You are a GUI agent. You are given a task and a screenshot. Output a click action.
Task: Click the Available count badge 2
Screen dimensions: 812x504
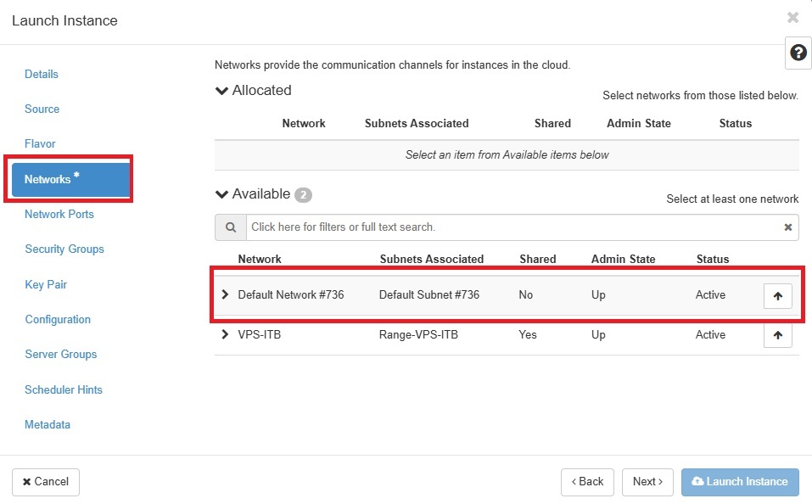click(x=303, y=195)
